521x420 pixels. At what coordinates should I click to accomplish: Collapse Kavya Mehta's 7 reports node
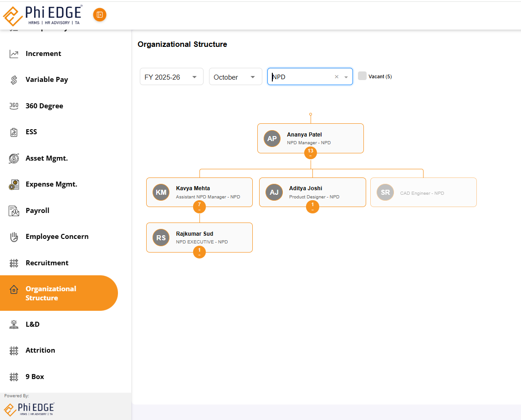199,207
